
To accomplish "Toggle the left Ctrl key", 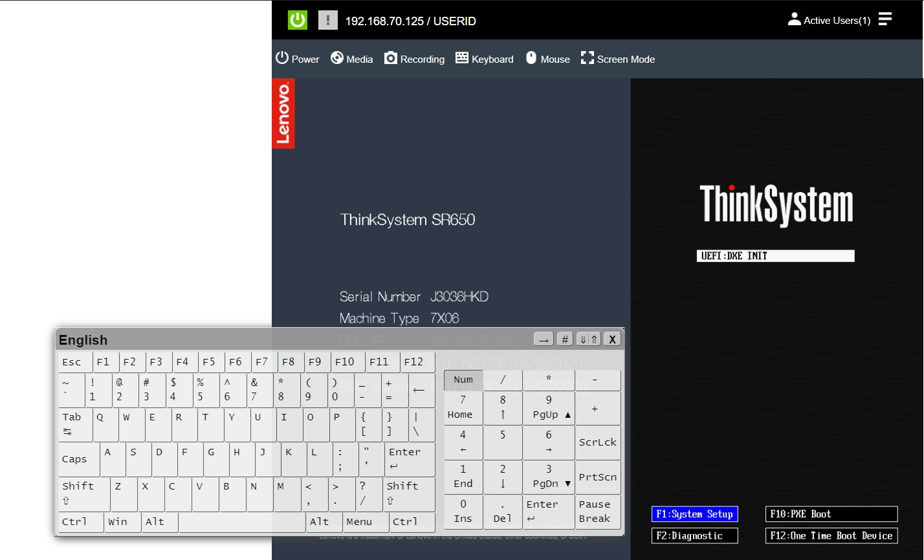I will coord(81,522).
